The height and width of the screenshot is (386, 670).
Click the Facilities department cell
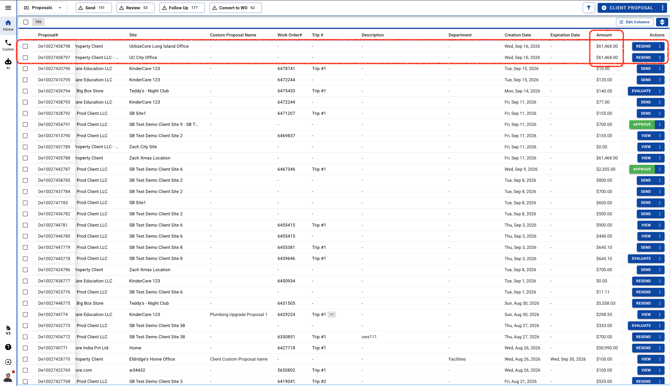[457, 359]
